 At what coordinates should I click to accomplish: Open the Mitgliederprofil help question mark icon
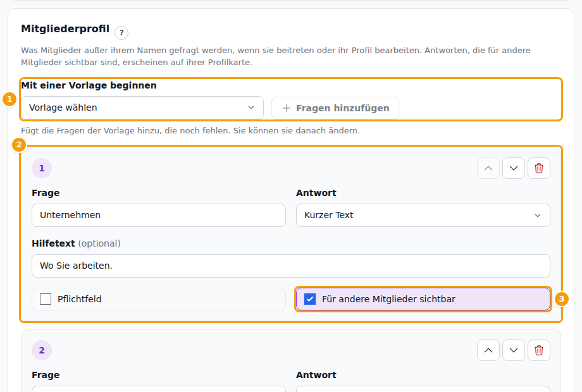coord(121,33)
